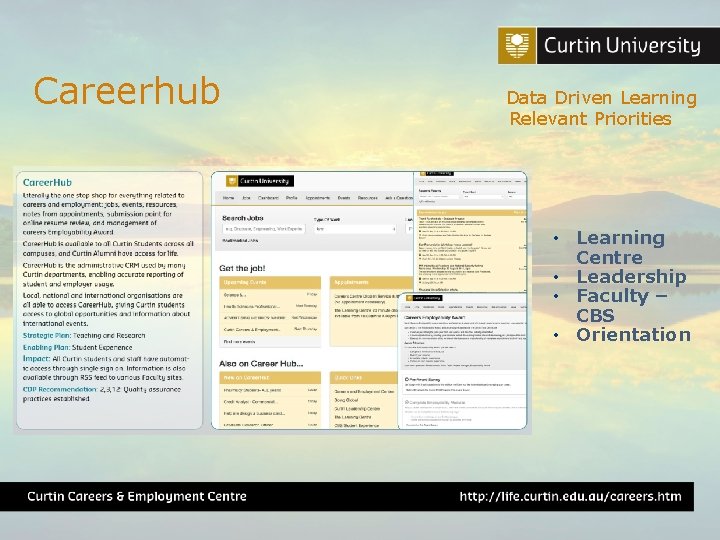Click the 'Search Jobs' heading
The image size is (720, 540).
[x=242, y=218]
